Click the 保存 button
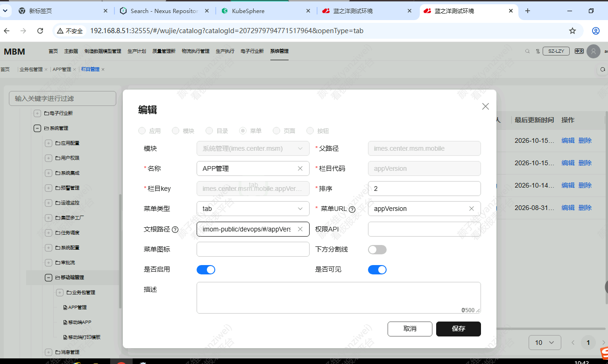Image resolution: width=608 pixels, height=364 pixels. (x=459, y=329)
